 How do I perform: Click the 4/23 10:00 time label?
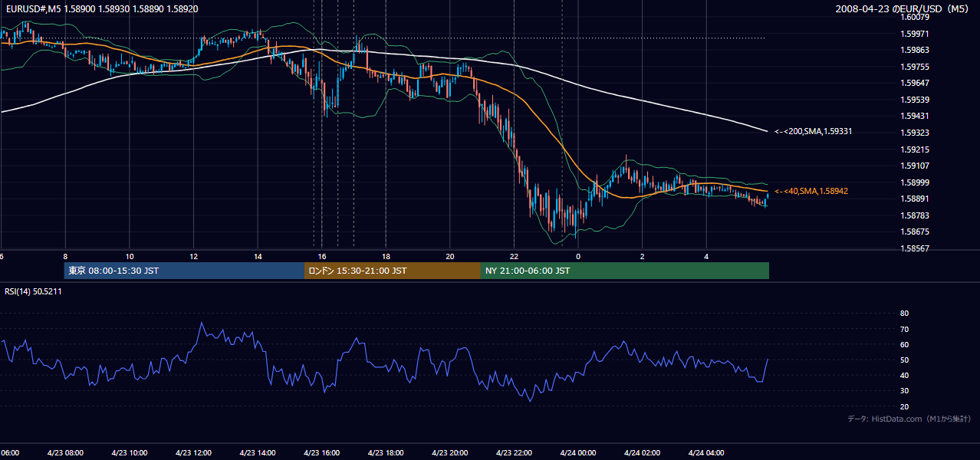coord(130,453)
